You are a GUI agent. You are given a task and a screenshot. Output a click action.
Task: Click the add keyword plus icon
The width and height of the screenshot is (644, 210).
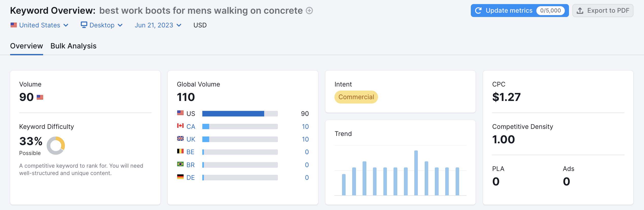click(309, 11)
